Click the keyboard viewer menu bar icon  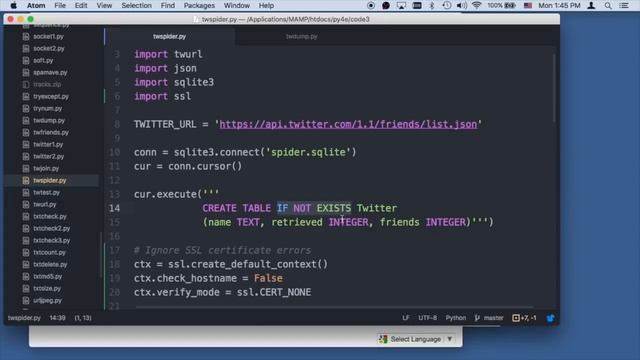click(417, 5)
